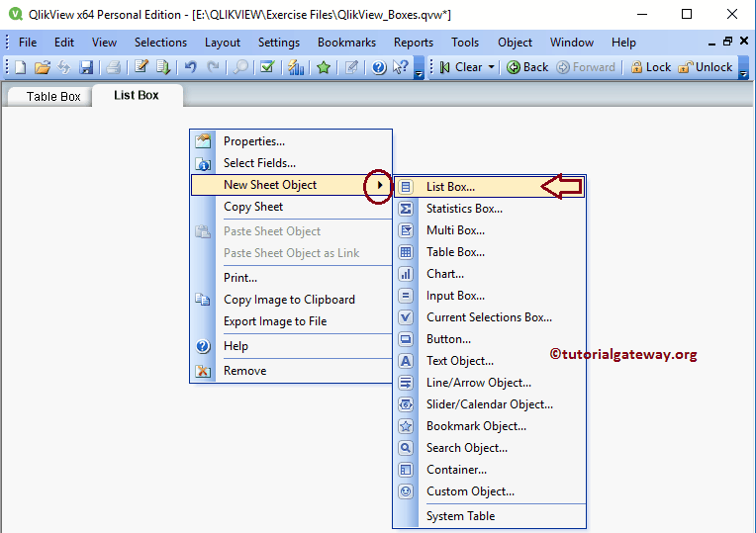
Task: Open Current Selections checkmark toolbar icon
Action: point(267,67)
